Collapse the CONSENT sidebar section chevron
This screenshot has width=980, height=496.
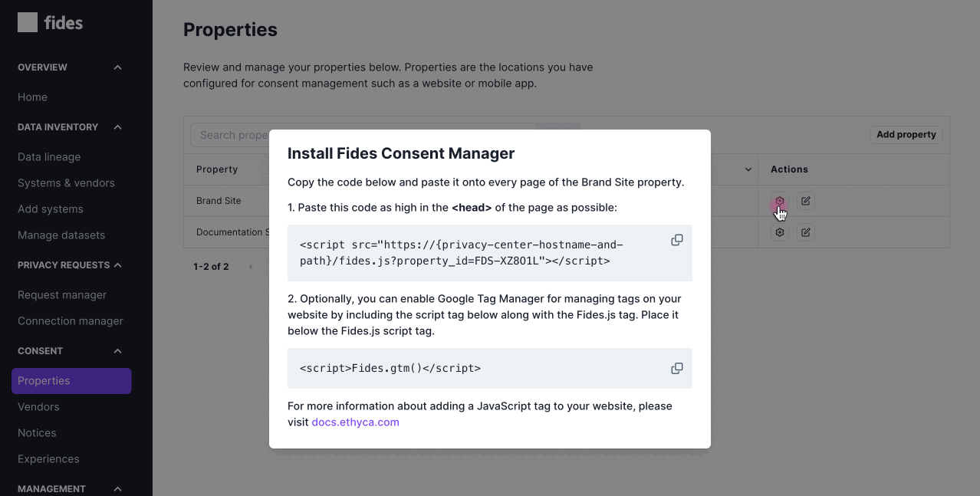click(x=117, y=351)
